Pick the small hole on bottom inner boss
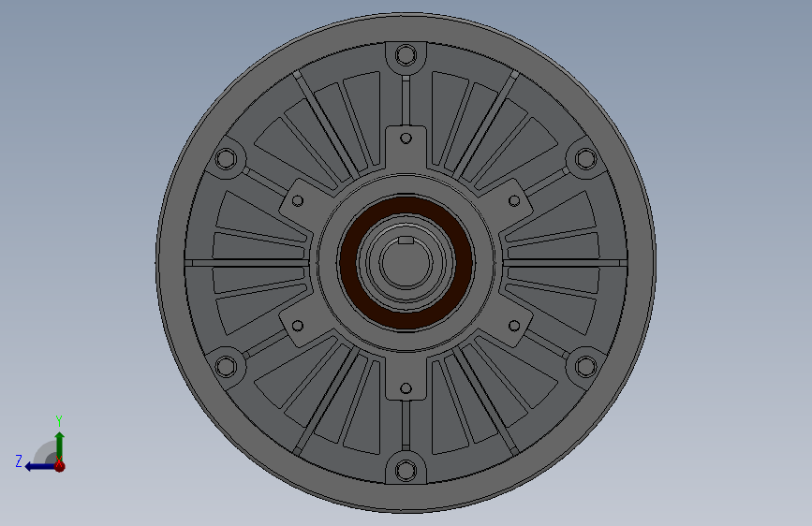Viewport: 812px width, 526px height. pos(406,387)
